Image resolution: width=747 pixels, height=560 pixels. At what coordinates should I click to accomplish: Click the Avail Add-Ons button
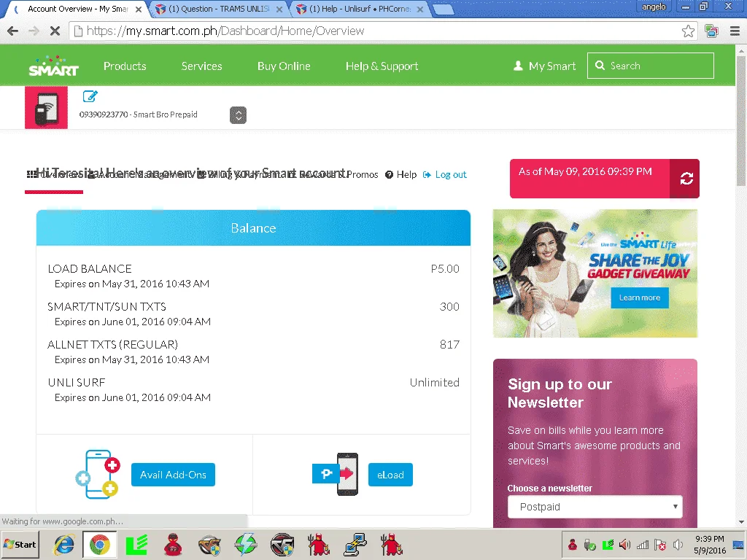coord(173,475)
